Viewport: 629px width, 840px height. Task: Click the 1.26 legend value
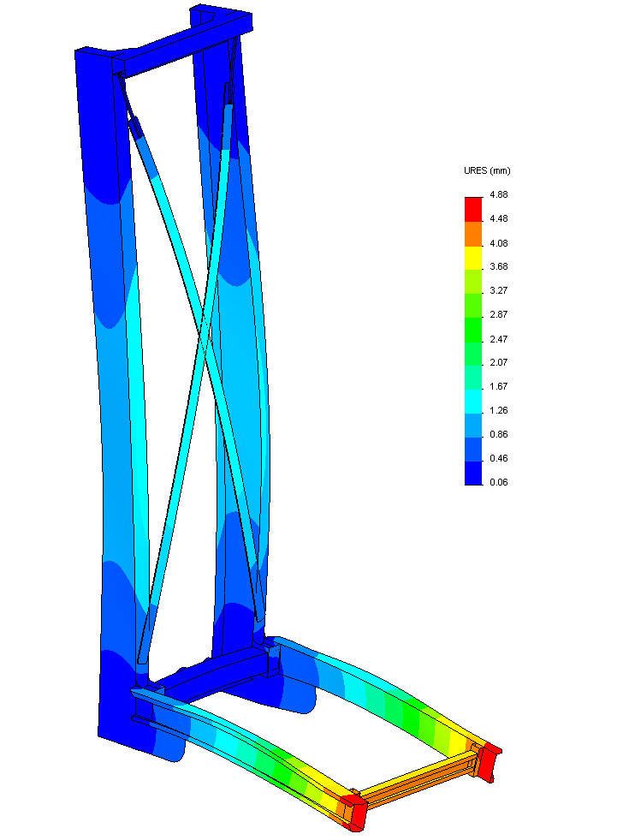pyautogui.click(x=498, y=410)
